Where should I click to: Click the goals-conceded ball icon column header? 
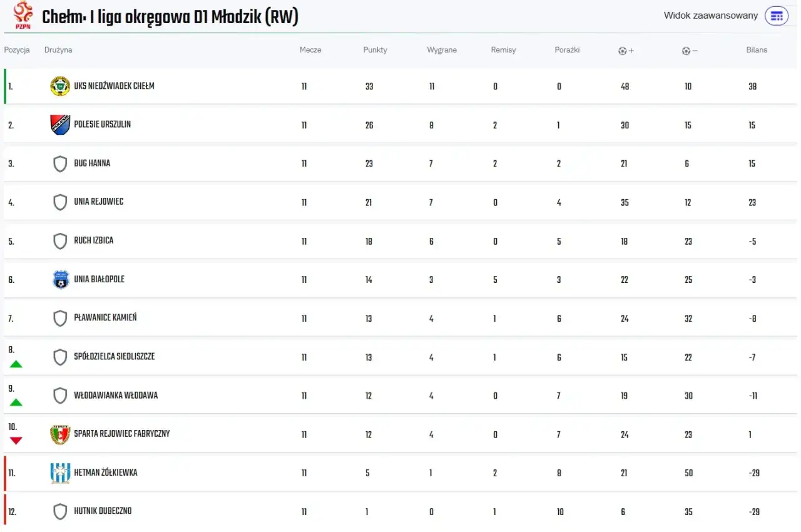point(689,50)
